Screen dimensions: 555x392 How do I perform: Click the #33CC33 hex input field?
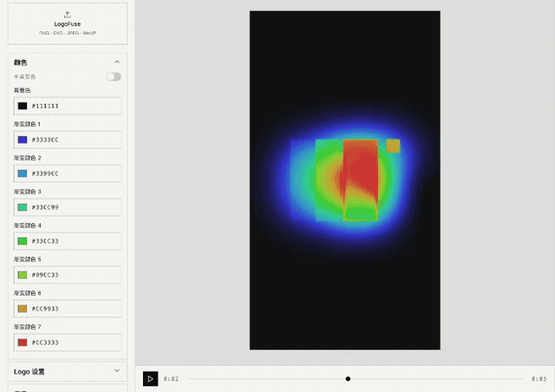68,241
